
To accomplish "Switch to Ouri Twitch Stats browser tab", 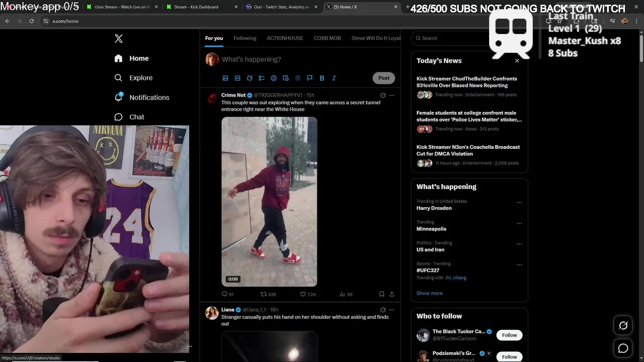I will click(x=281, y=7).
